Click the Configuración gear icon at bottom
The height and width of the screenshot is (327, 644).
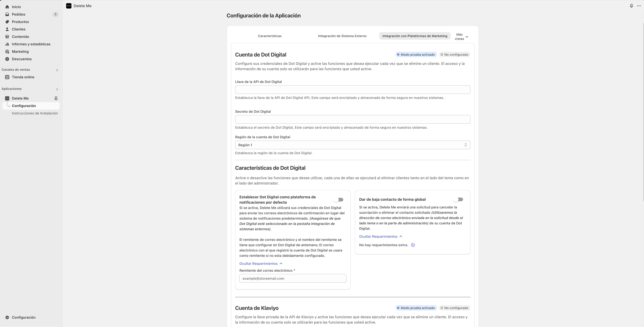[7, 317]
